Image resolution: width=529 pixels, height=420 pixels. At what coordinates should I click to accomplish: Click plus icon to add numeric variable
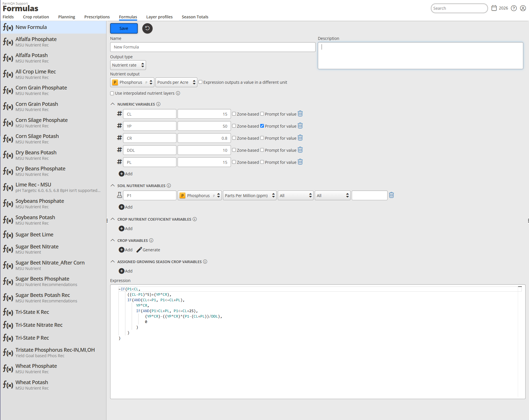tap(122, 174)
